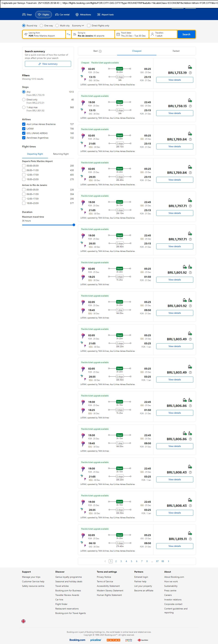Enable the Direct flights only checkbox
The width and height of the screenshot is (218, 644).
pos(89,26)
